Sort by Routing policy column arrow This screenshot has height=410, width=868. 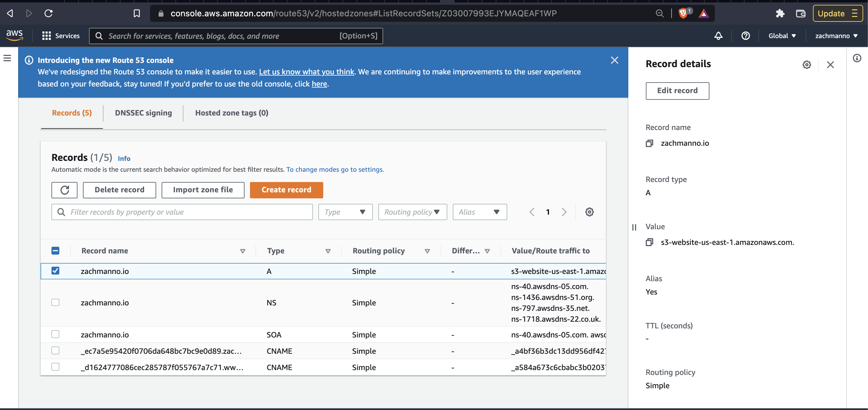pyautogui.click(x=427, y=251)
